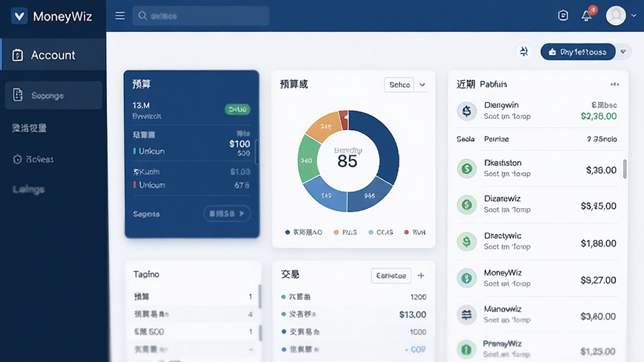Click the round filter icon button
This screenshot has height=362, width=644.
(524, 52)
